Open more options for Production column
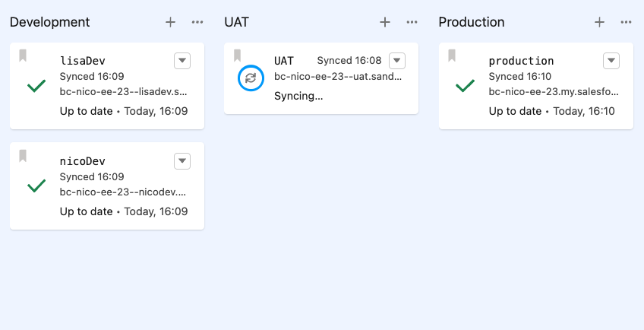Screen dimensions: 644x330 pyautogui.click(x=626, y=22)
